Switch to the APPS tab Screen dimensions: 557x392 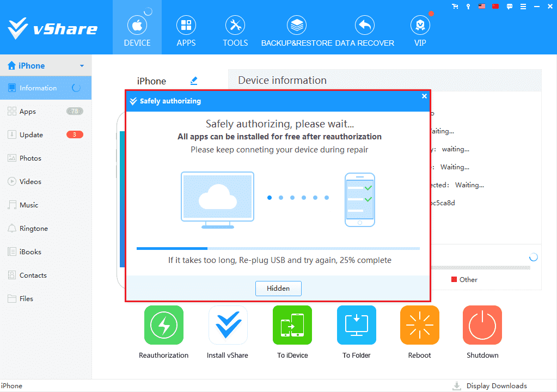pos(186,31)
